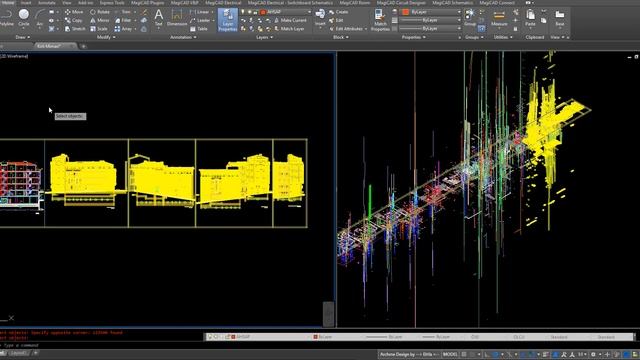
Task: Switch to the active drawing file tab
Action: pos(54,46)
